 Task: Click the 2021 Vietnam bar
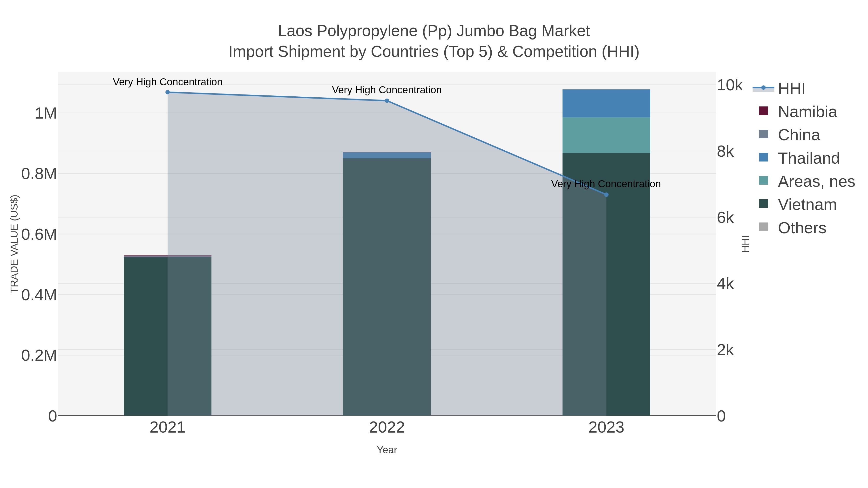coord(168,336)
